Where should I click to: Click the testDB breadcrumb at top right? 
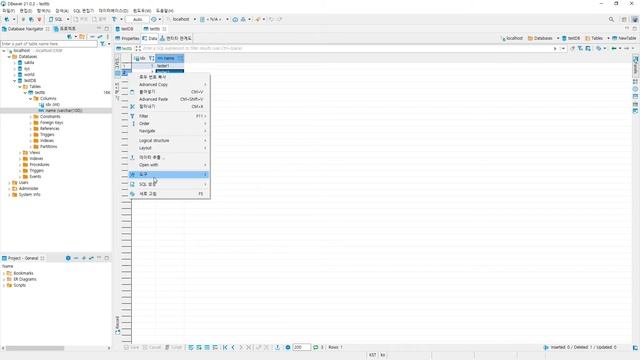[571, 38]
